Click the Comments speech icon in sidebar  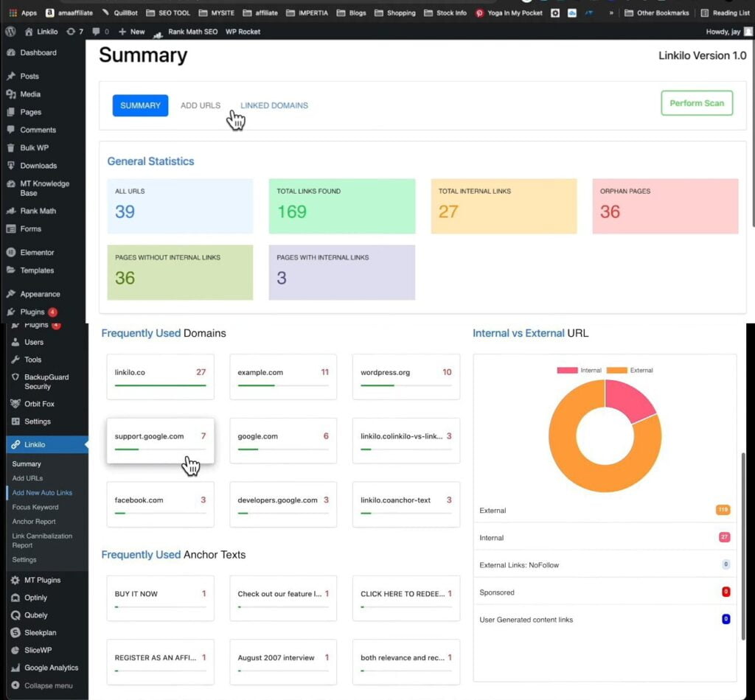11,130
